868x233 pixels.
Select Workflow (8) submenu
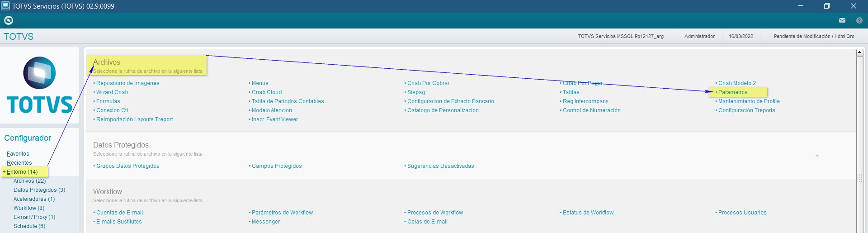(x=29, y=208)
